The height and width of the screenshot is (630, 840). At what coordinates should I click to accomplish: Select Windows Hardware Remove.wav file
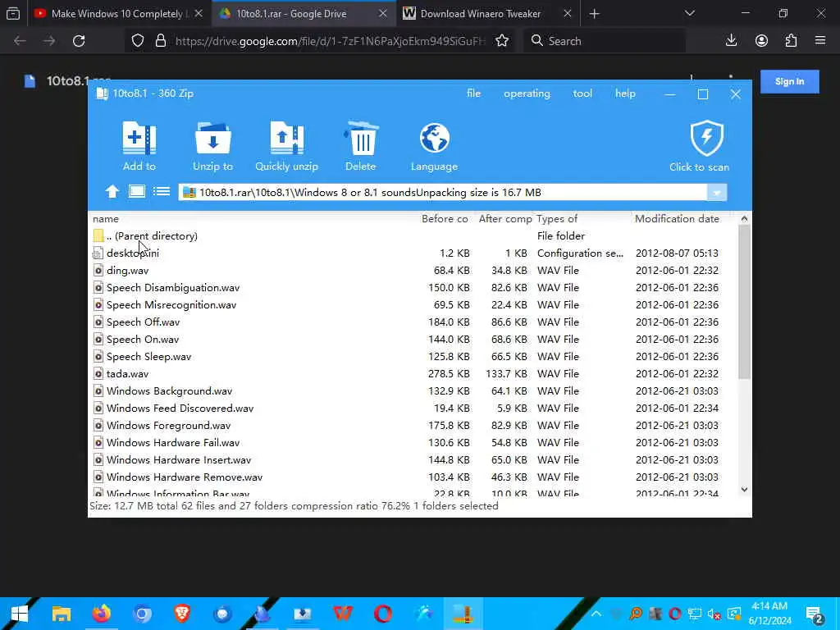pyautogui.click(x=413, y=477)
